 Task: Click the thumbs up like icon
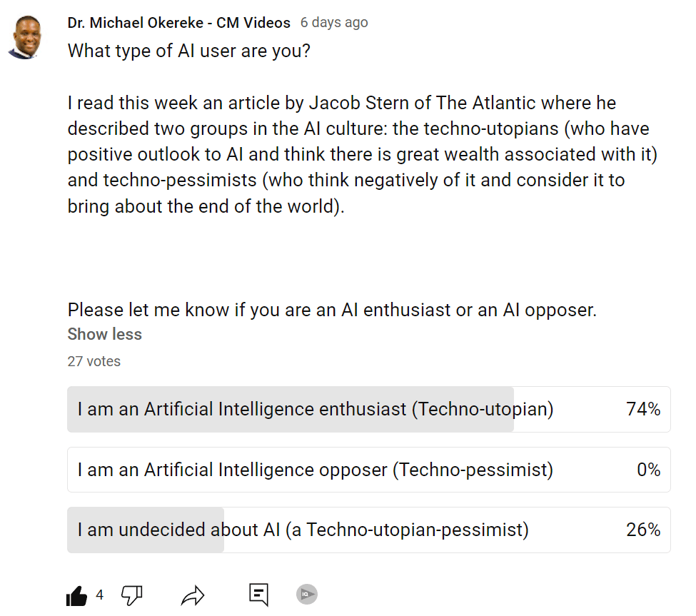[x=77, y=595]
